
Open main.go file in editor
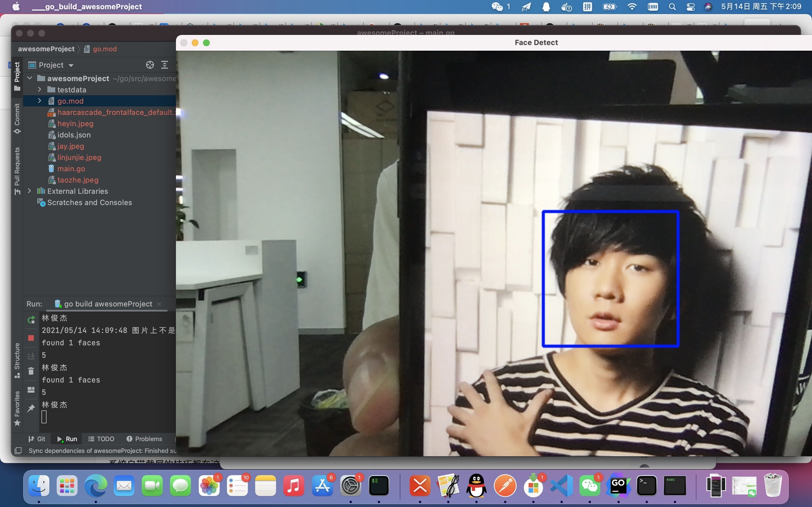pos(71,168)
